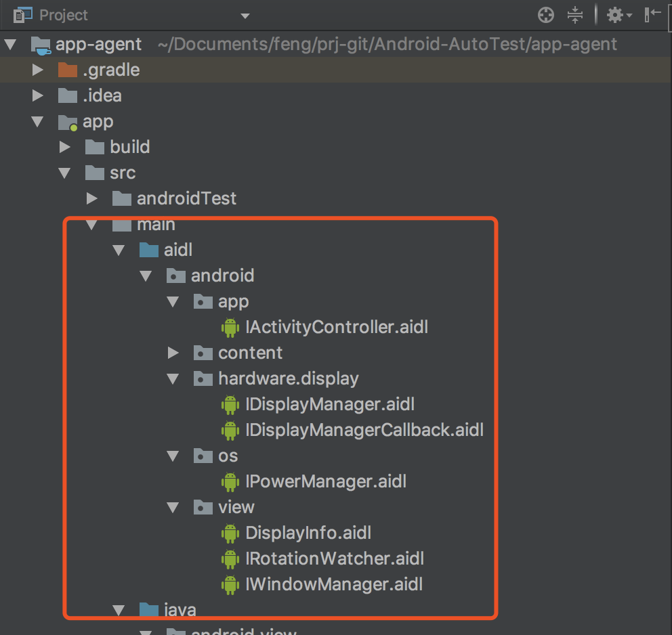Select the .idea folder
Screen dimensions: 672x635
pos(102,95)
